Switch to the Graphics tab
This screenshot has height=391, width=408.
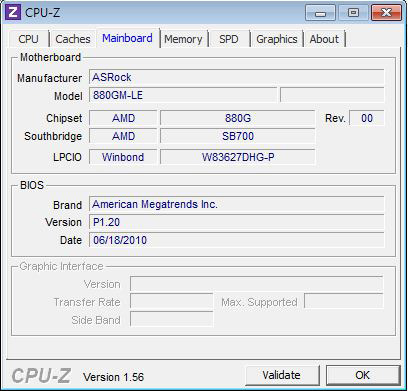(x=277, y=39)
